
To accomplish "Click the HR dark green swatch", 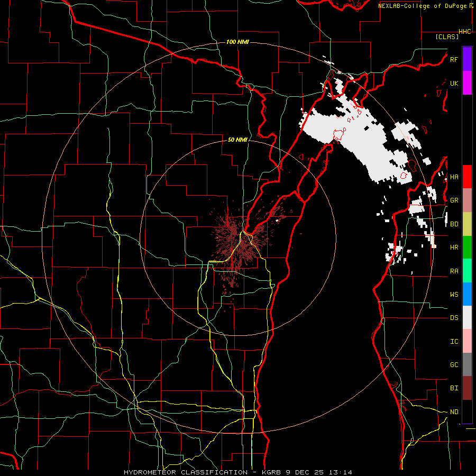I will tap(467, 248).
